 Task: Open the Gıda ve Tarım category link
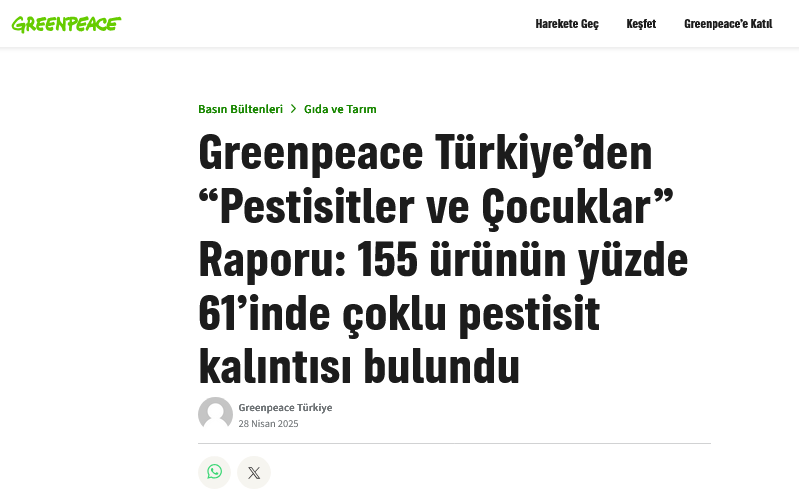[340, 109]
